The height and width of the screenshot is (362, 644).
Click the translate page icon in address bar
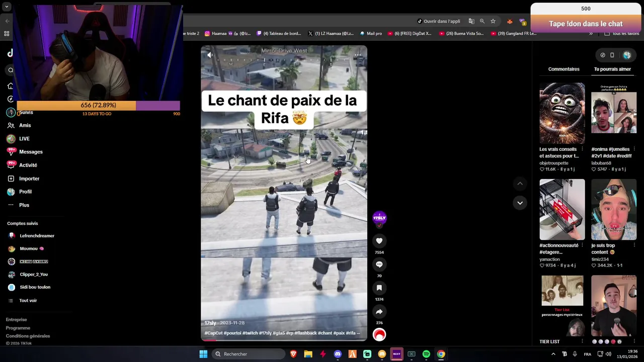[x=471, y=21]
